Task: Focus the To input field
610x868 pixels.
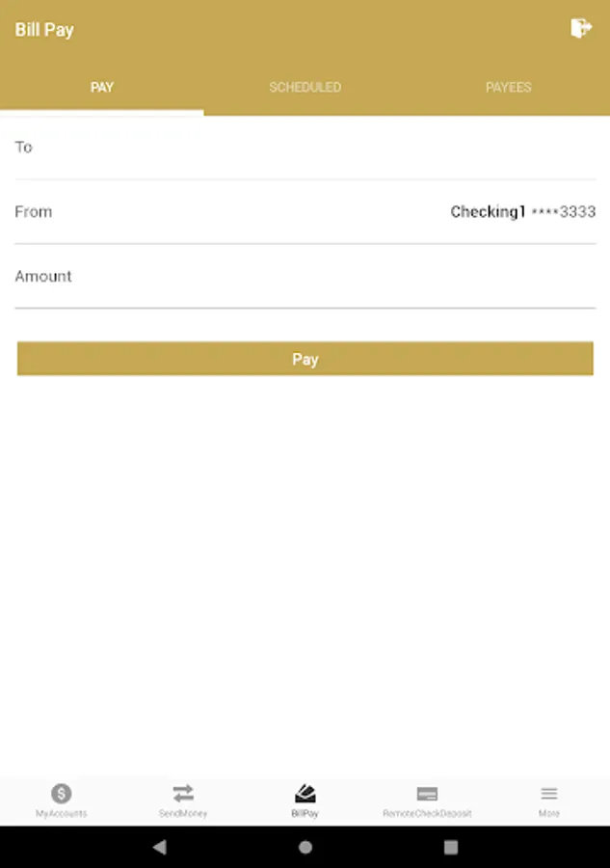Action: click(305, 147)
